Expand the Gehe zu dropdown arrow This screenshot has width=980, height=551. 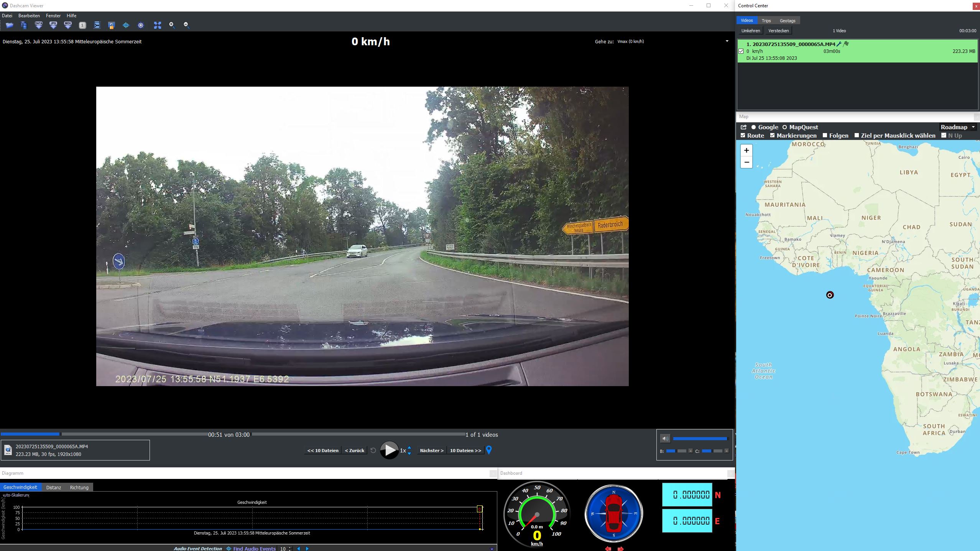[x=727, y=41]
